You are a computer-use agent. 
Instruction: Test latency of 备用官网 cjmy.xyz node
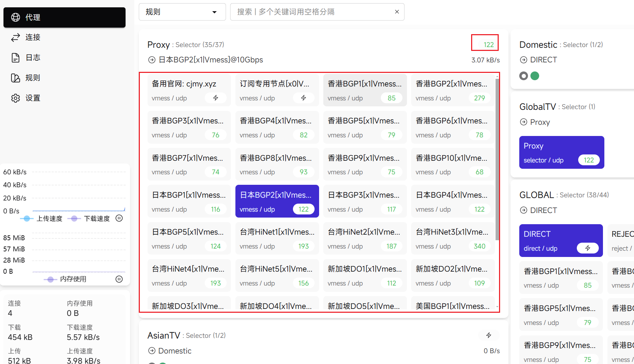point(216,98)
